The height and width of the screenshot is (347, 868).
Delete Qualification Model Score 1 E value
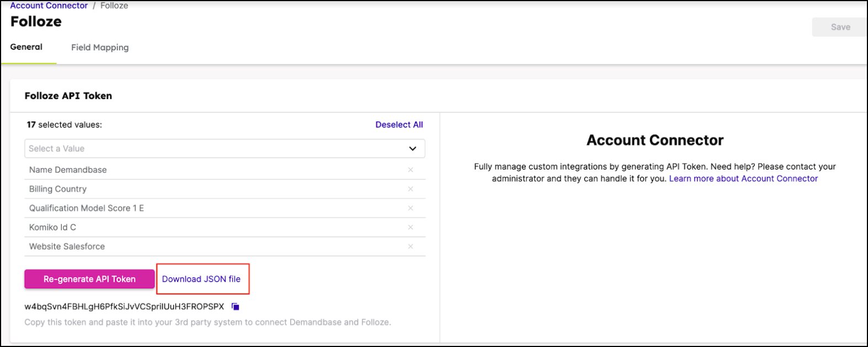pos(410,208)
